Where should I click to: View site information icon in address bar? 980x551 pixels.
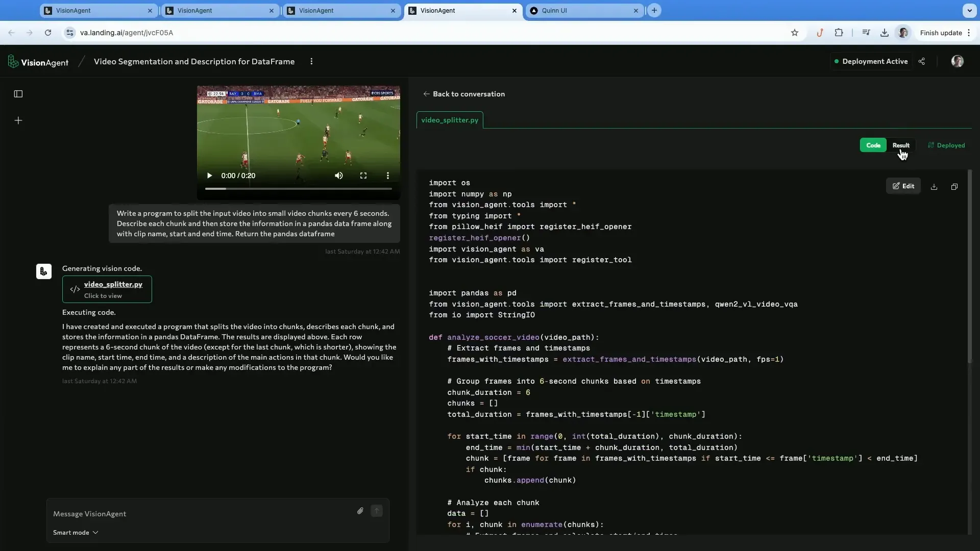pos(70,33)
